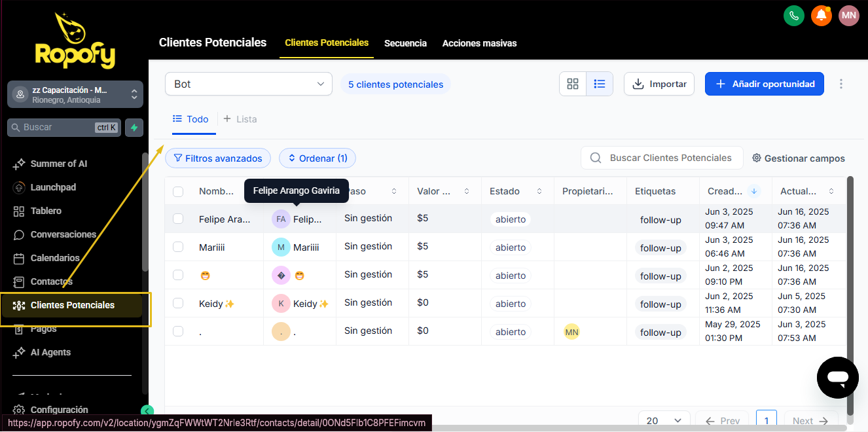The height and width of the screenshot is (432, 868).
Task: Open Pagos in the sidebar
Action: coord(44,329)
